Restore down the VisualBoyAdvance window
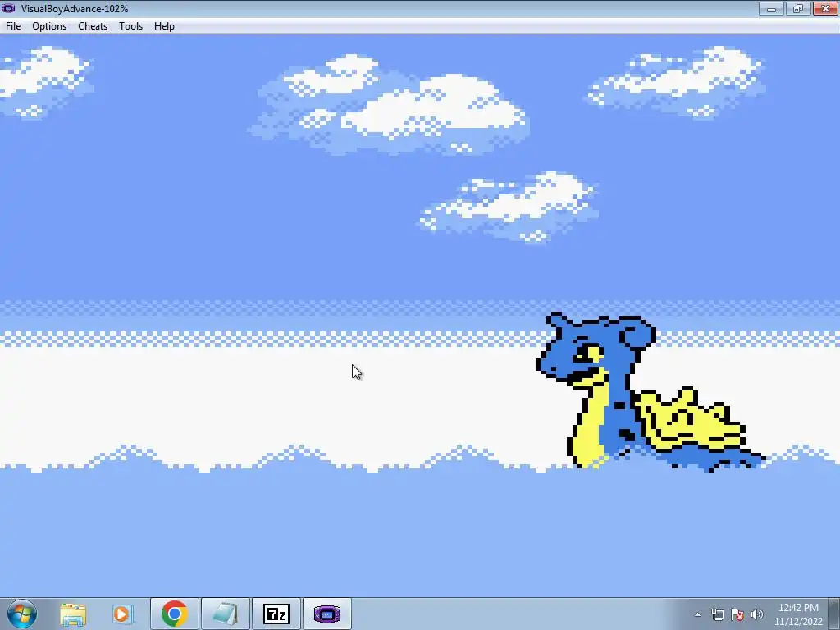The height and width of the screenshot is (630, 840). 797,8
